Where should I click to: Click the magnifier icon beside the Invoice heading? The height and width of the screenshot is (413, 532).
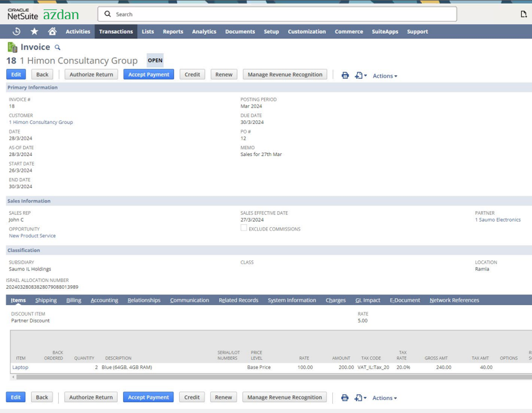[x=57, y=47]
